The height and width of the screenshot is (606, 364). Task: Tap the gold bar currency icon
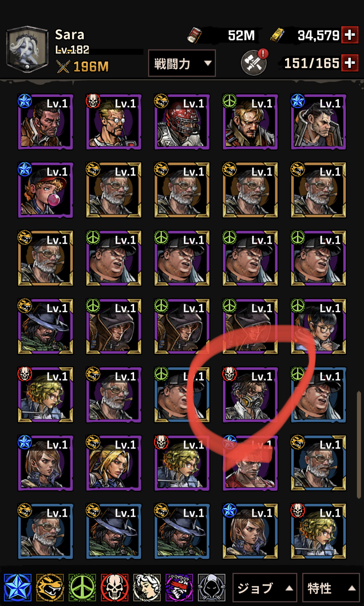click(277, 35)
